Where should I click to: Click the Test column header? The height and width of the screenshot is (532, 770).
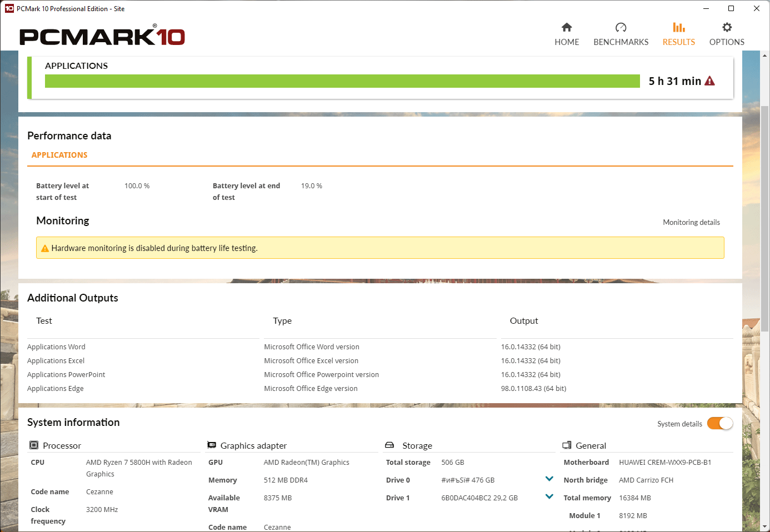(x=44, y=321)
